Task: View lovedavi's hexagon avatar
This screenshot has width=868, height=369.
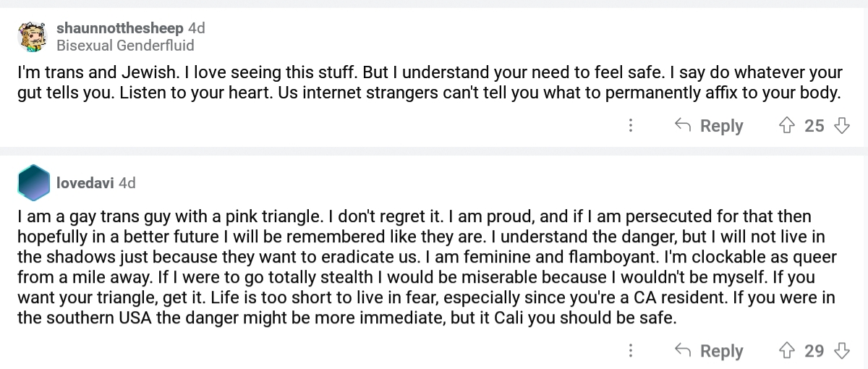Action: (33, 182)
